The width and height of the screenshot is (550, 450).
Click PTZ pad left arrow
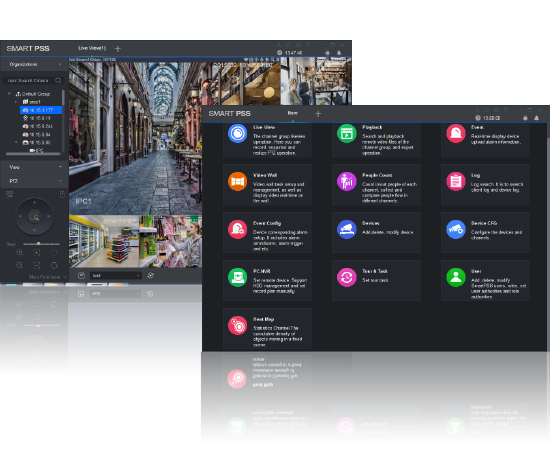click(20, 216)
